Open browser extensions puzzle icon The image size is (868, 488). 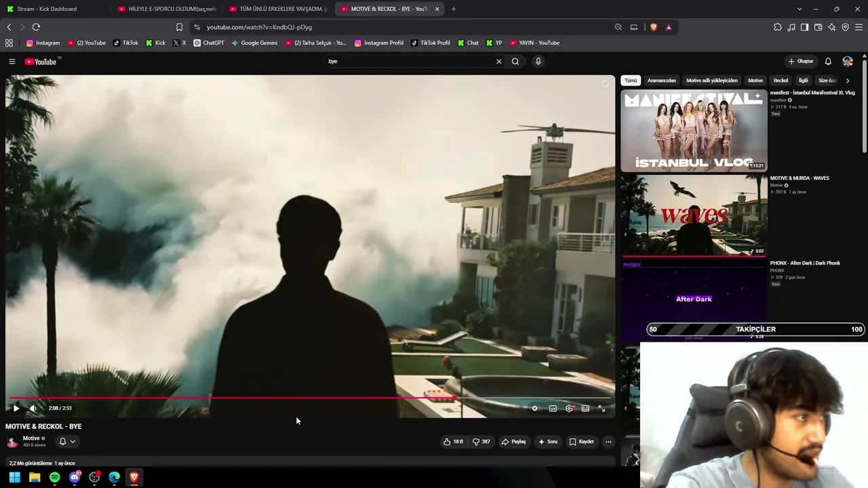click(778, 27)
